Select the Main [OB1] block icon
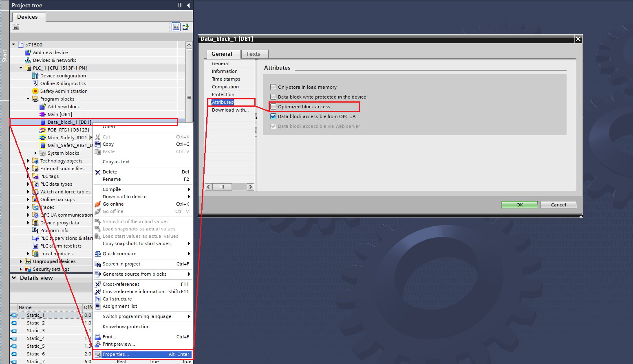633x364 pixels. click(x=43, y=114)
